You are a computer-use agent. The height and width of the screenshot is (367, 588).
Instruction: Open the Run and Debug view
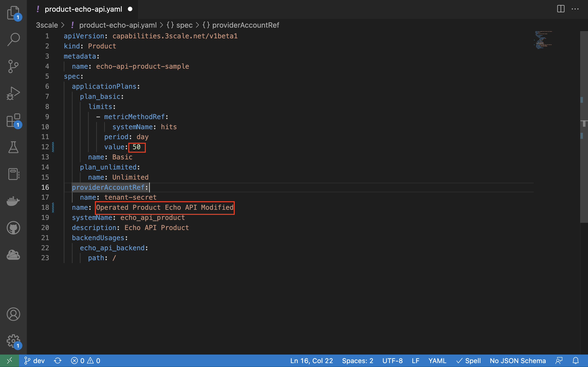13,93
